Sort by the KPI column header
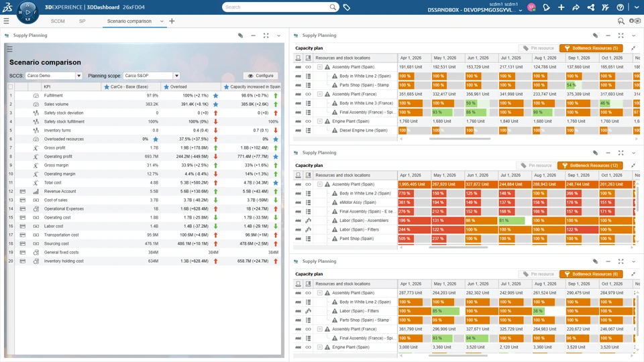 [70, 86]
